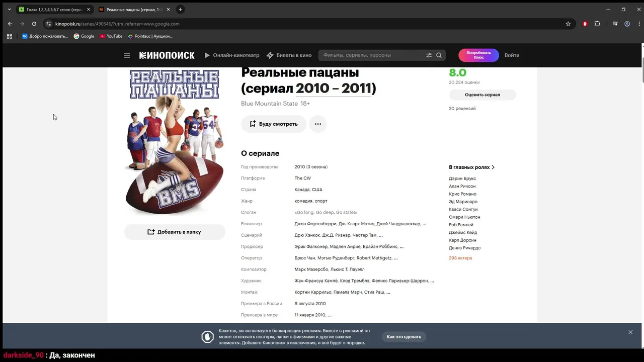Click the 2010 – 2011 years link in title

334,88
